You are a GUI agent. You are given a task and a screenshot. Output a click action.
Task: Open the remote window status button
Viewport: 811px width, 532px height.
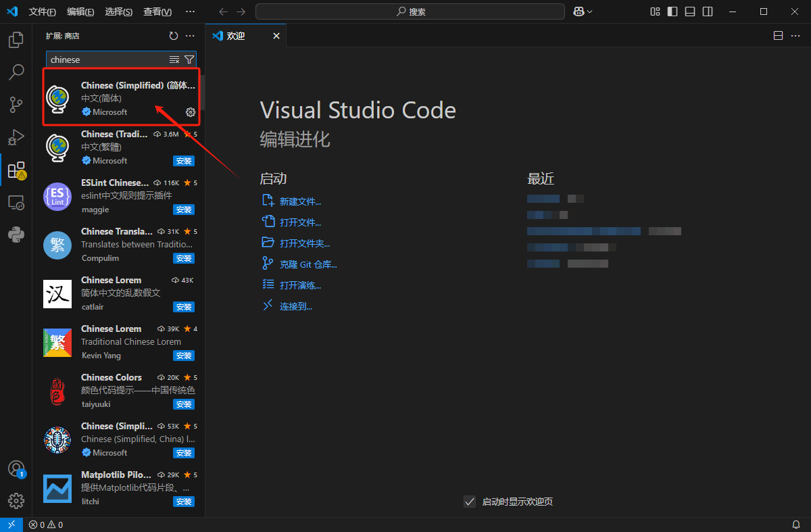coord(11,525)
